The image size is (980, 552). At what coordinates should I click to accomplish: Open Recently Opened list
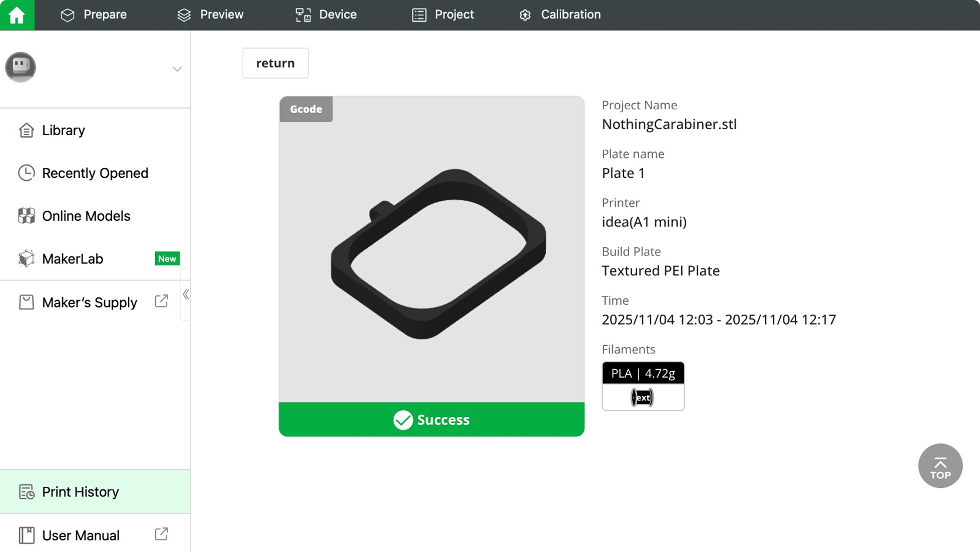point(95,173)
